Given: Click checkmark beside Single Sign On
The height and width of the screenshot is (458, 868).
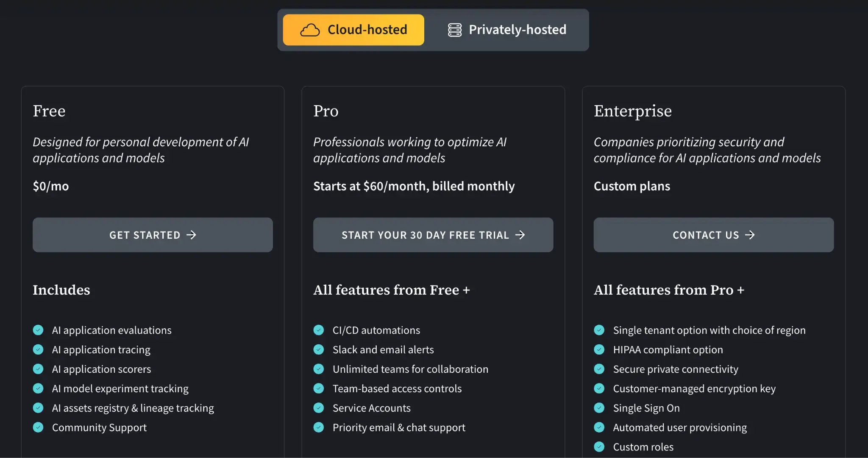Looking at the screenshot, I should [x=599, y=408].
